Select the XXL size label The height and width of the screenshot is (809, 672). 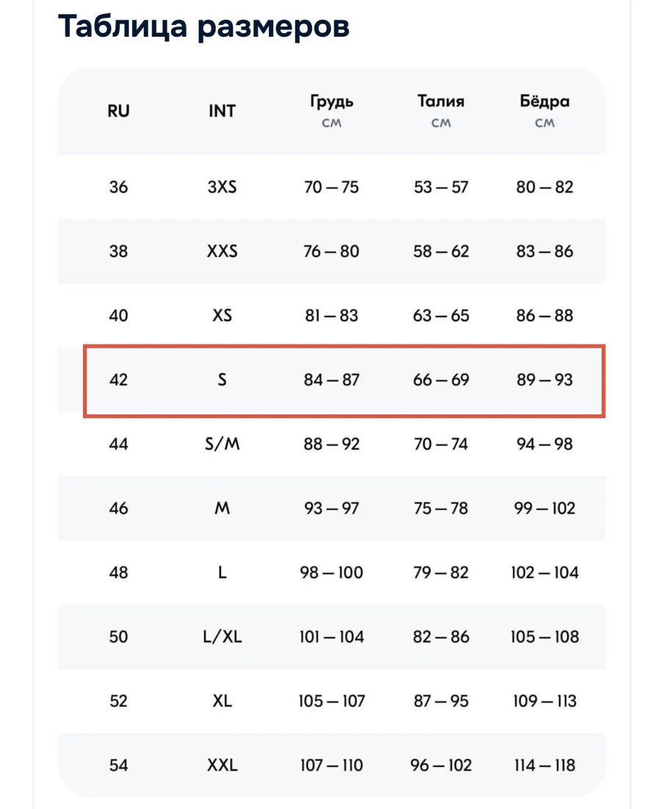[x=222, y=765]
